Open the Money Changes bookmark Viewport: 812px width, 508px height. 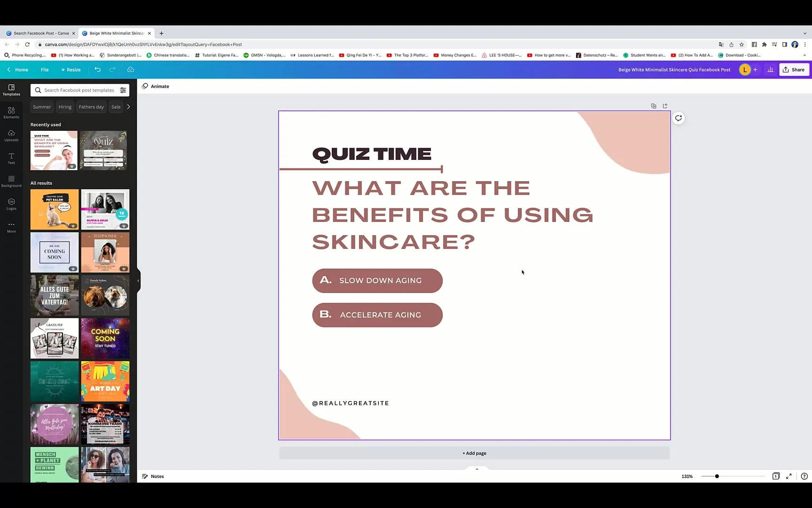455,55
